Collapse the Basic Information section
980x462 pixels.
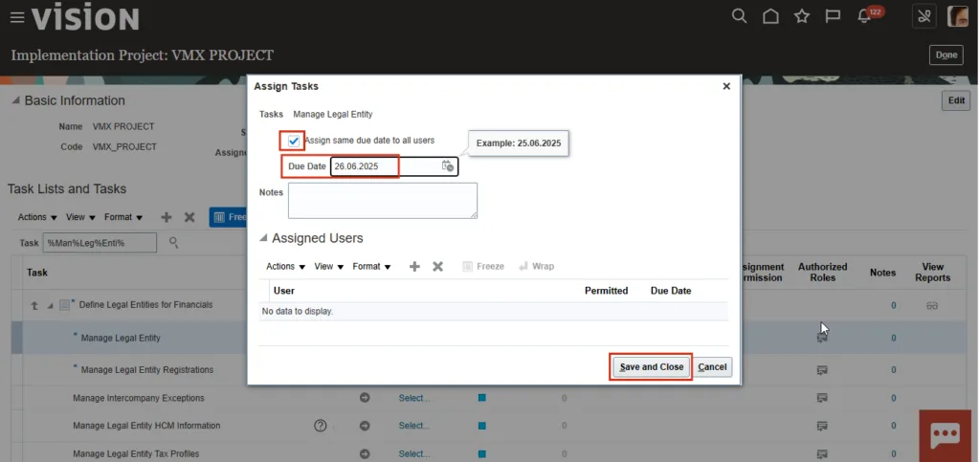[x=15, y=101]
